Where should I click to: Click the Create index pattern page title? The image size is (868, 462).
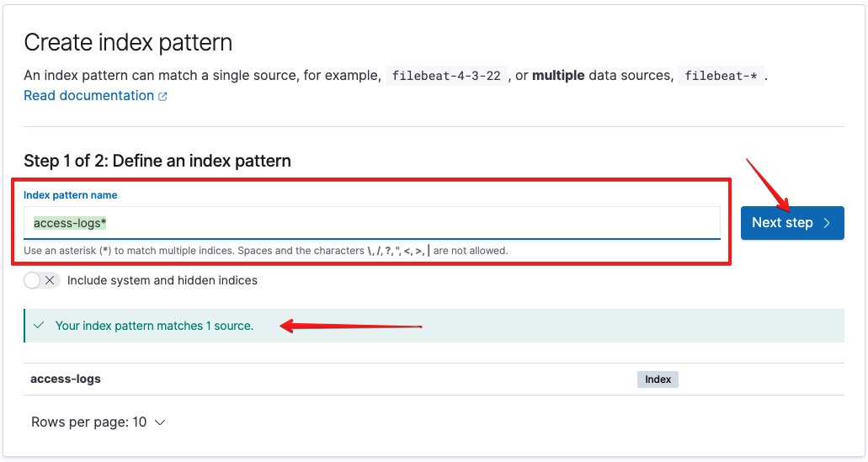tap(128, 43)
